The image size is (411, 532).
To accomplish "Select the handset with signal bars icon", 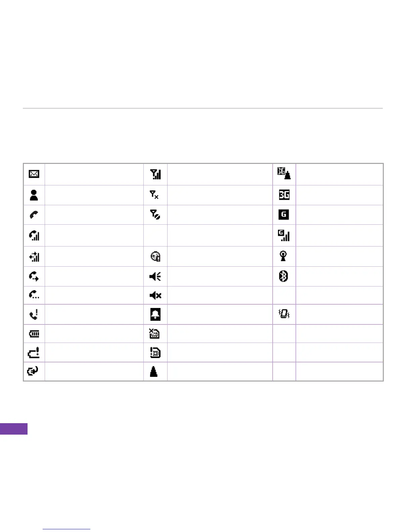I will 34,235.
